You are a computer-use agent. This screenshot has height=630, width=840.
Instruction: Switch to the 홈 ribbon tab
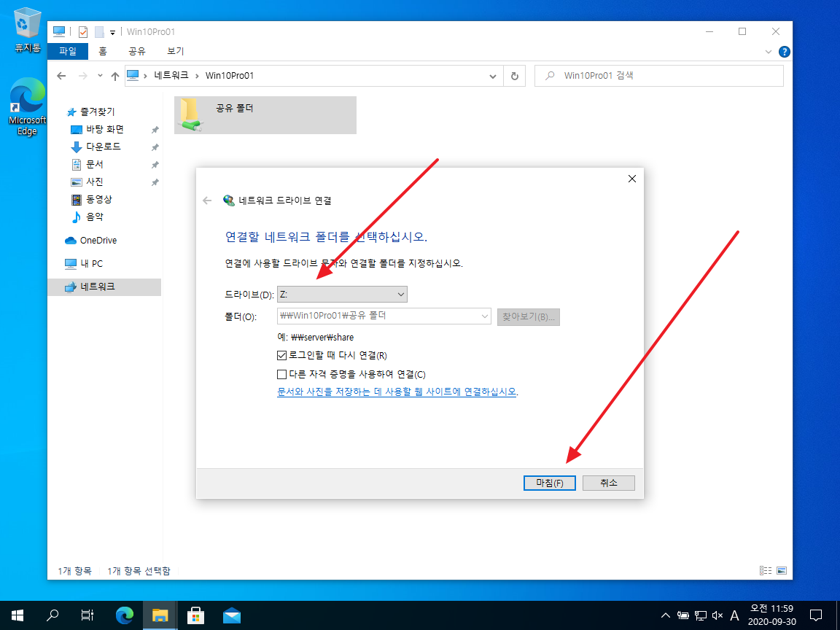pos(103,51)
